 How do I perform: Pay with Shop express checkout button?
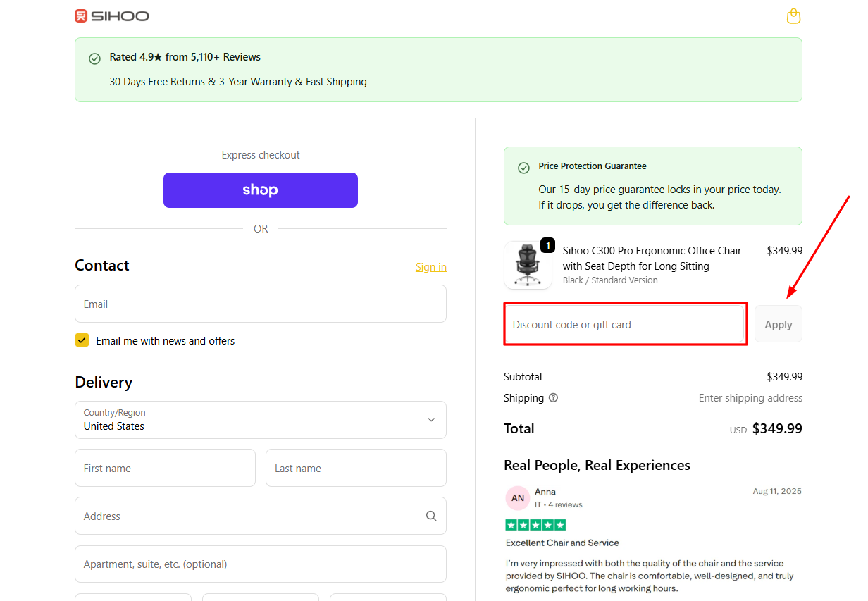tap(261, 190)
